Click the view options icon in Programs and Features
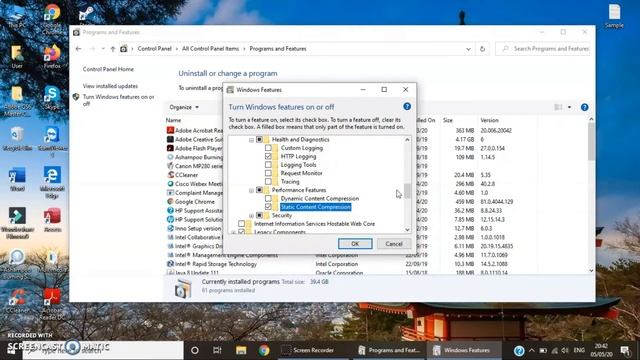The image size is (640, 360). point(558,107)
